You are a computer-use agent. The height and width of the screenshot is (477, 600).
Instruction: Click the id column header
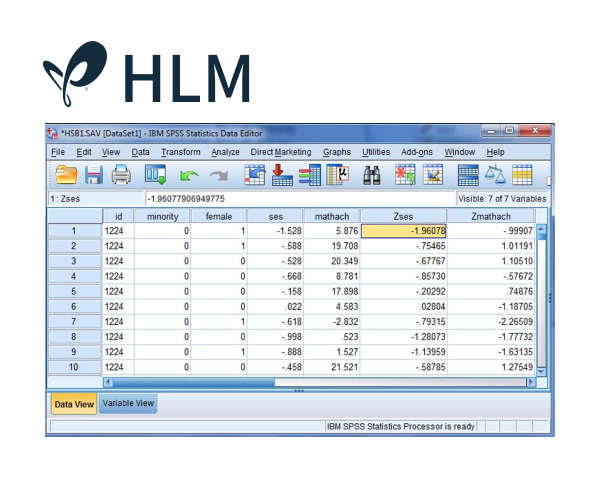(118, 217)
